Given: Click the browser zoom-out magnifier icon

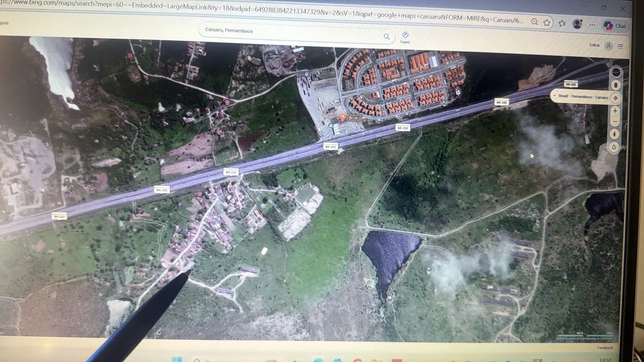Looking at the screenshot, I should [x=534, y=22].
